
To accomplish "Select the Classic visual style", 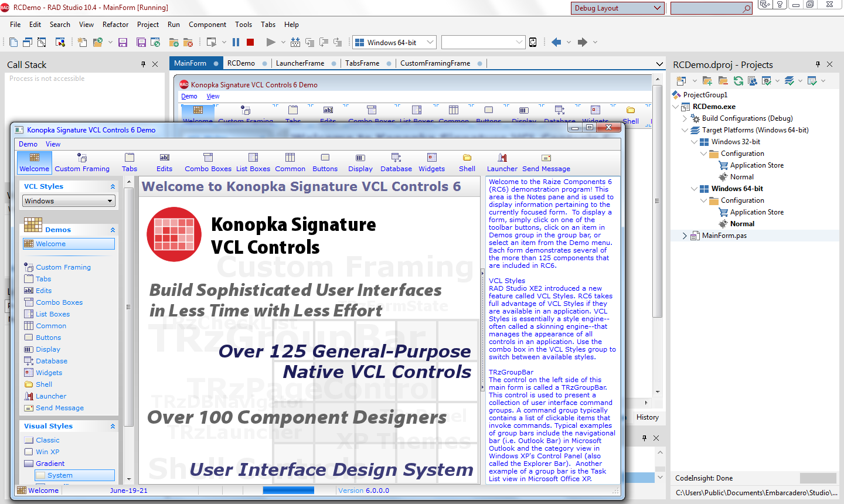I will pyautogui.click(x=47, y=440).
